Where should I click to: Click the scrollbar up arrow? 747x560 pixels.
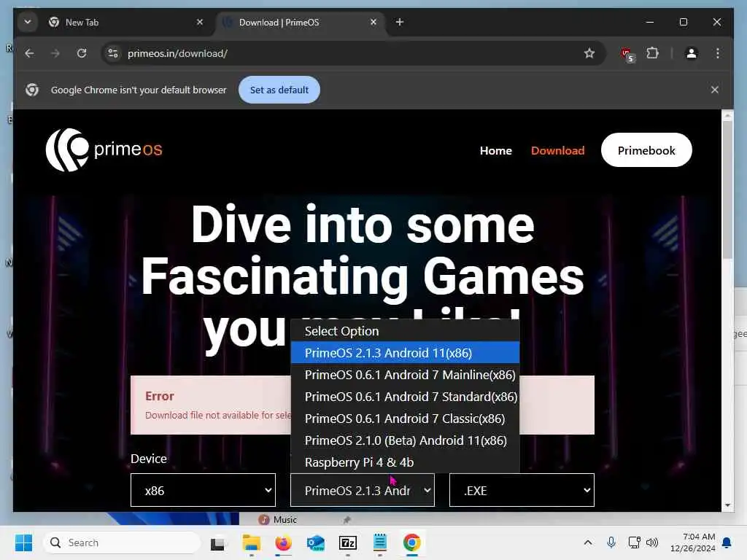[727, 115]
